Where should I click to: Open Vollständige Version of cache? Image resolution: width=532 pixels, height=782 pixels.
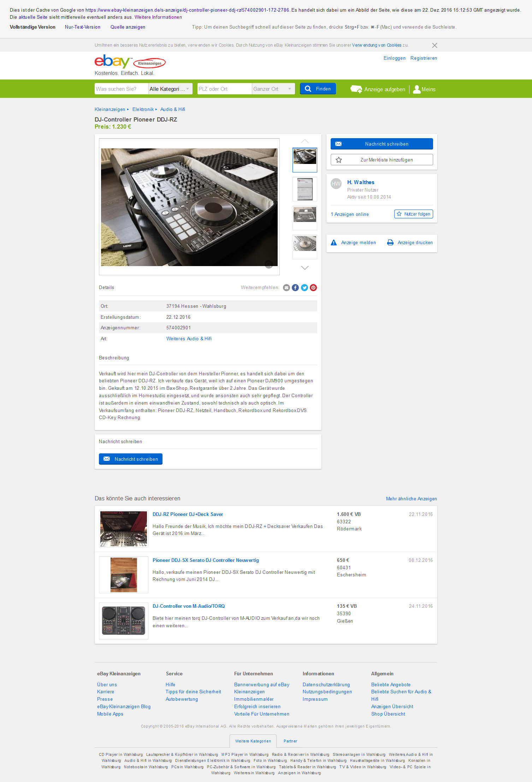tap(32, 27)
